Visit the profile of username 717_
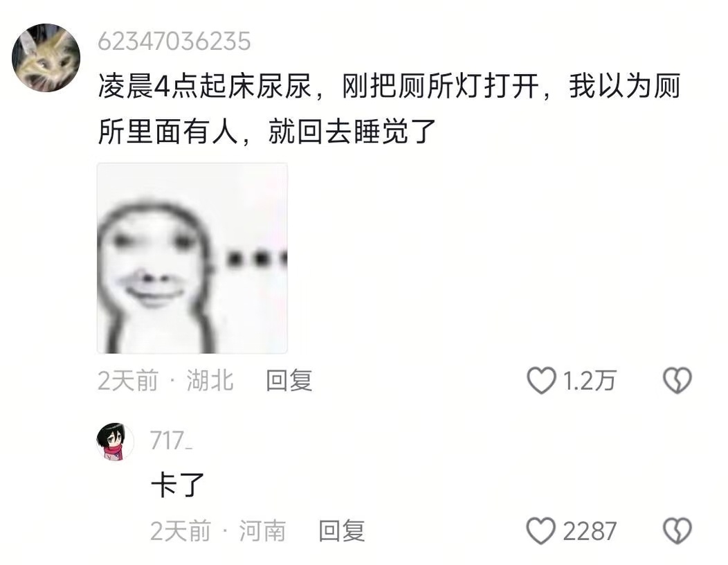The height and width of the screenshot is (565, 728). coord(172,440)
